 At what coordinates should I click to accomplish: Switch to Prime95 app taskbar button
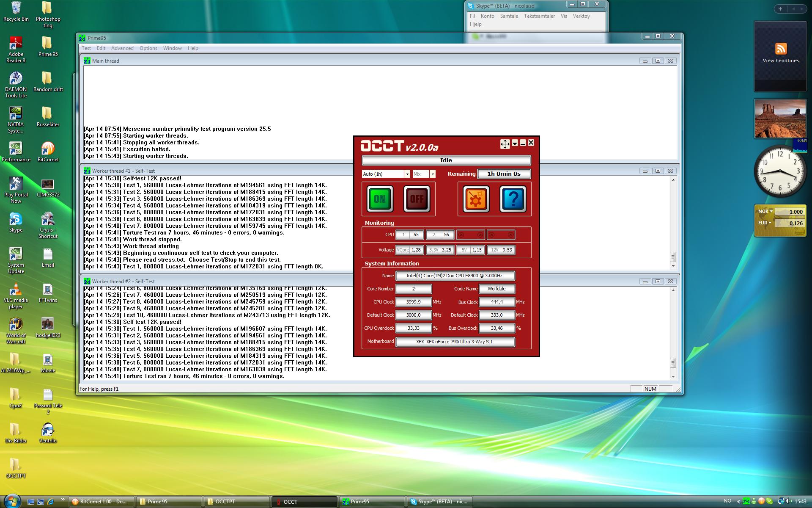pyautogui.click(x=372, y=502)
